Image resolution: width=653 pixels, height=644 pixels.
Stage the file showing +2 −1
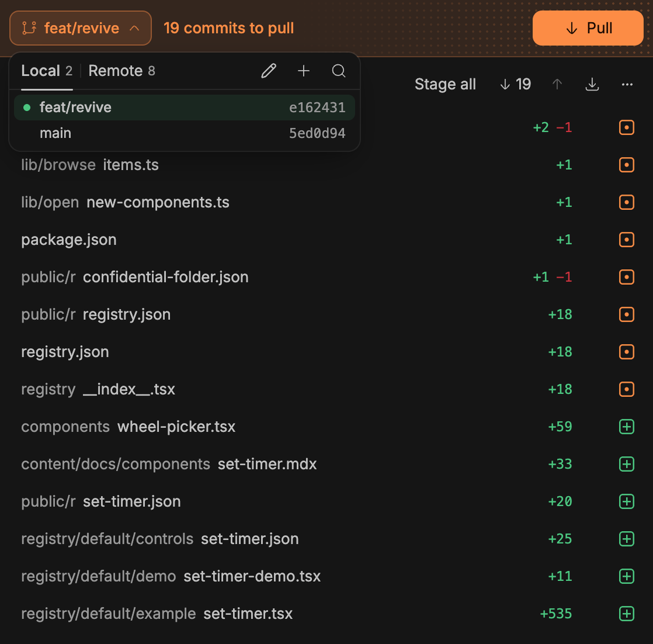pyautogui.click(x=627, y=128)
